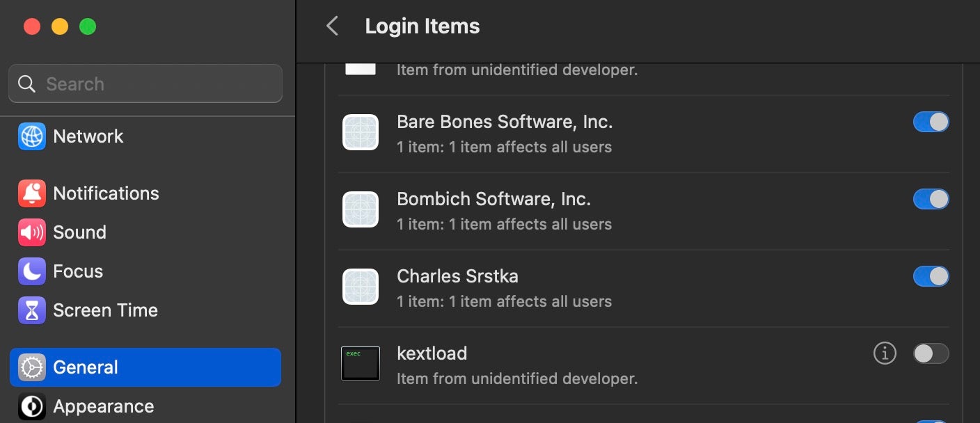Select the Charles Srstka item name

(457, 276)
